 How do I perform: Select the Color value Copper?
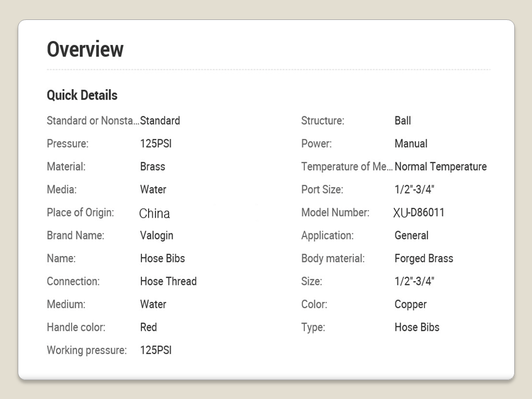pos(410,305)
